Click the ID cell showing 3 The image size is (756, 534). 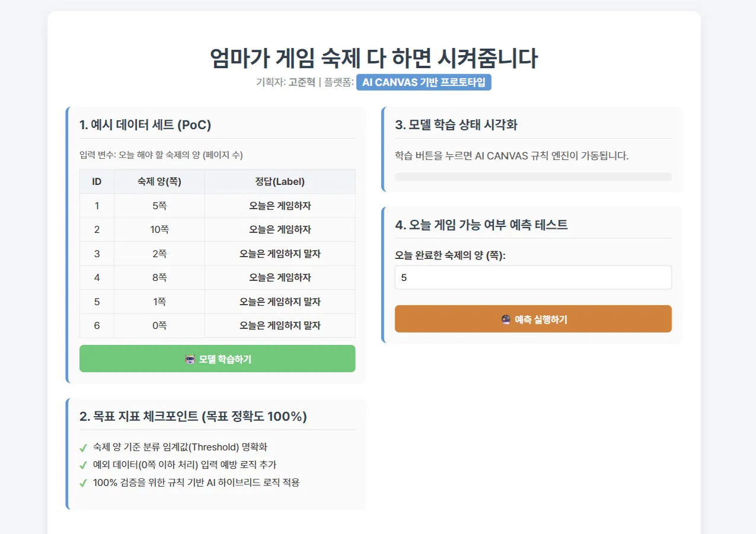tap(97, 254)
